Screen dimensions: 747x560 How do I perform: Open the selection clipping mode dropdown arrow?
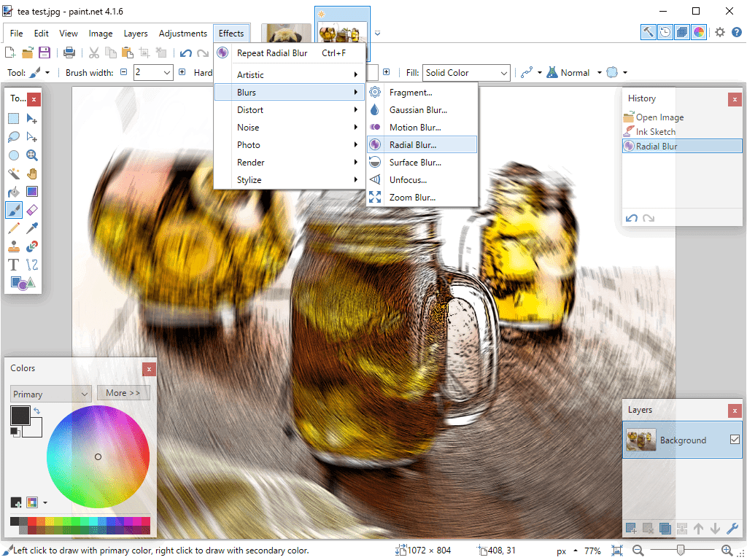pos(625,73)
